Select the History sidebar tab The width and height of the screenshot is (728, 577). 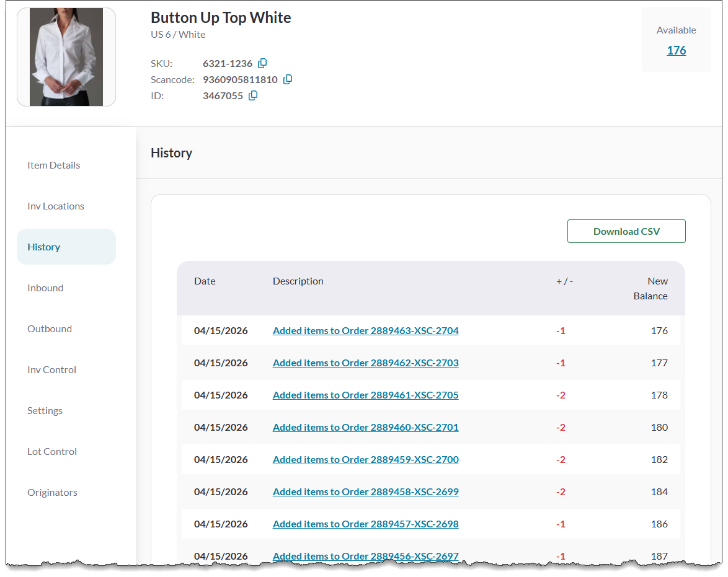44,247
